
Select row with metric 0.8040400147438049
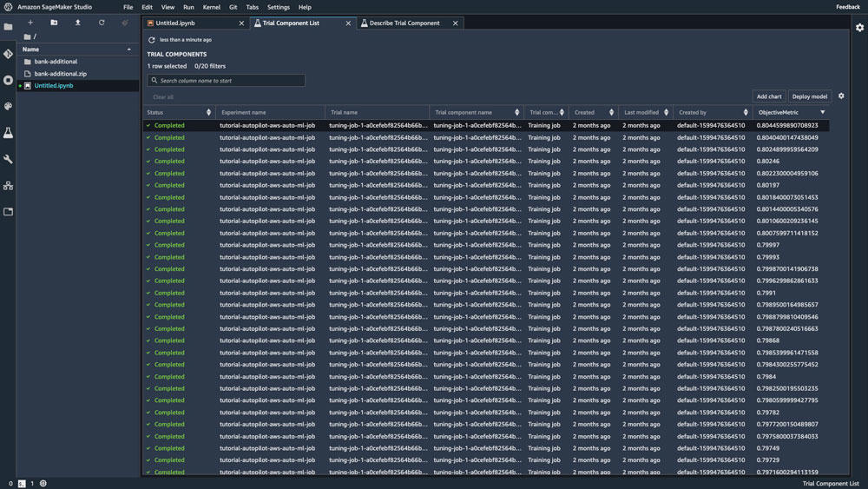tap(486, 137)
